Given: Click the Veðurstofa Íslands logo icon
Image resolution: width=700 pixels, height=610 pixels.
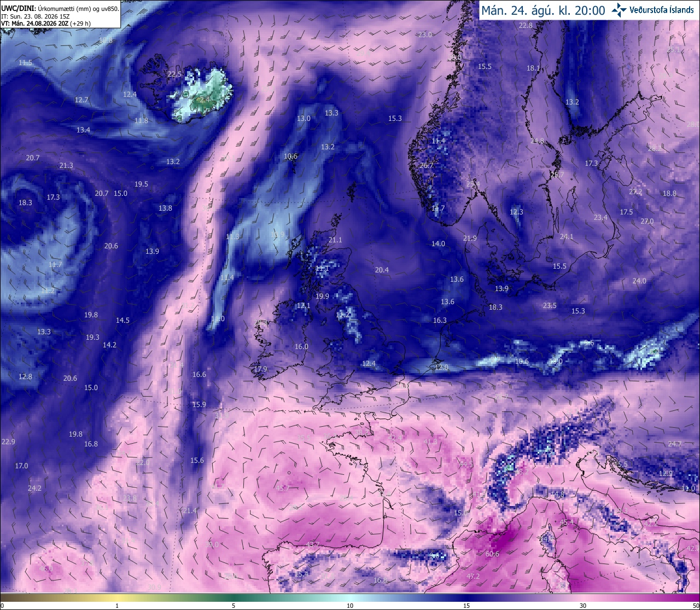Looking at the screenshot, I should click(619, 9).
